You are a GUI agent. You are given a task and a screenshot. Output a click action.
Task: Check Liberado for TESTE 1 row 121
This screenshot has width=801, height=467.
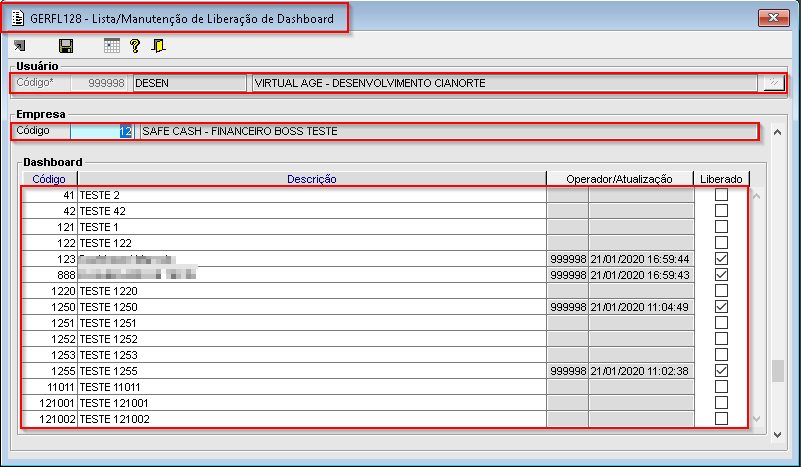tap(721, 226)
